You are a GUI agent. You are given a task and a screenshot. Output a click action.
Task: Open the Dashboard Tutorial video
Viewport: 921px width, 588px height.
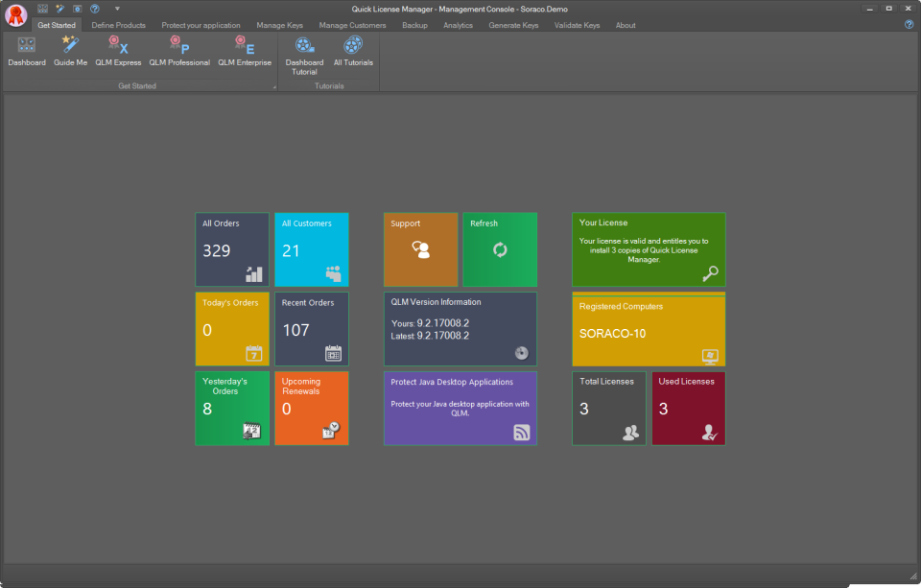click(x=304, y=56)
